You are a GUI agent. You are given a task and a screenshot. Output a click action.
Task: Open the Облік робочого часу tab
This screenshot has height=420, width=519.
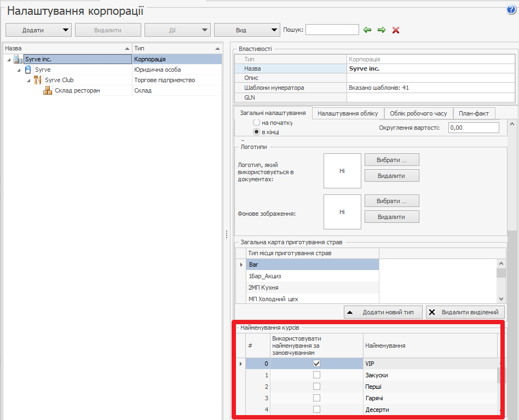418,113
